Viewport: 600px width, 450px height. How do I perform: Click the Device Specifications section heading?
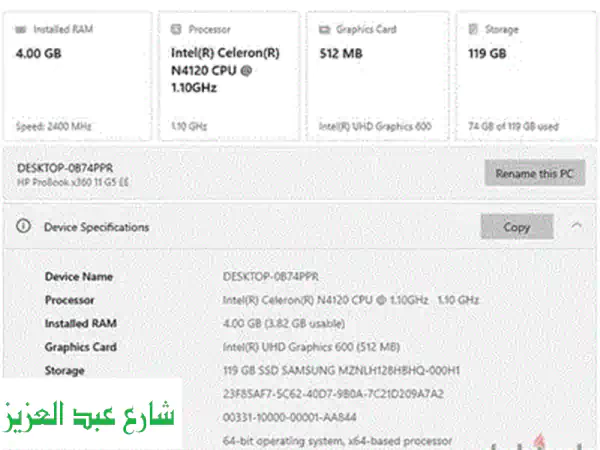click(96, 227)
